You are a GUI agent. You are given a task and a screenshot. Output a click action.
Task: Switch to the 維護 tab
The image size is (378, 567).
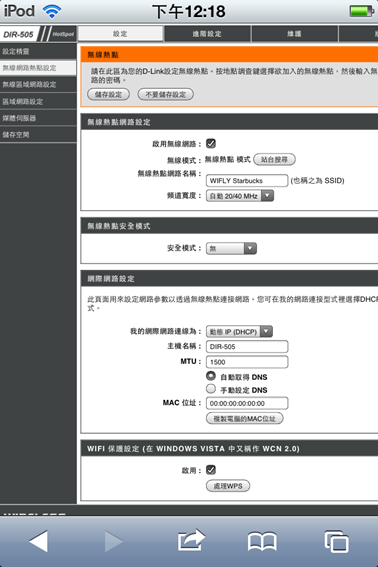tap(294, 34)
